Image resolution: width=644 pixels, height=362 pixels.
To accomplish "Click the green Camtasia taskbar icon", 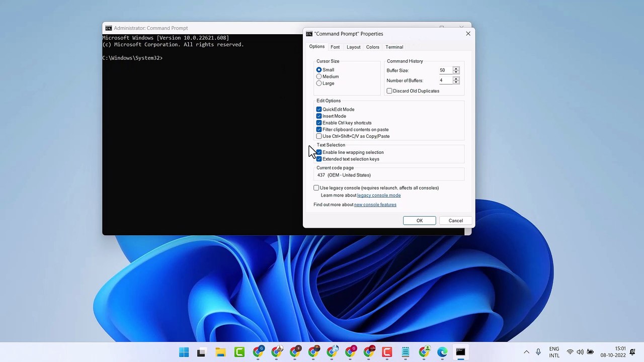I will (239, 352).
